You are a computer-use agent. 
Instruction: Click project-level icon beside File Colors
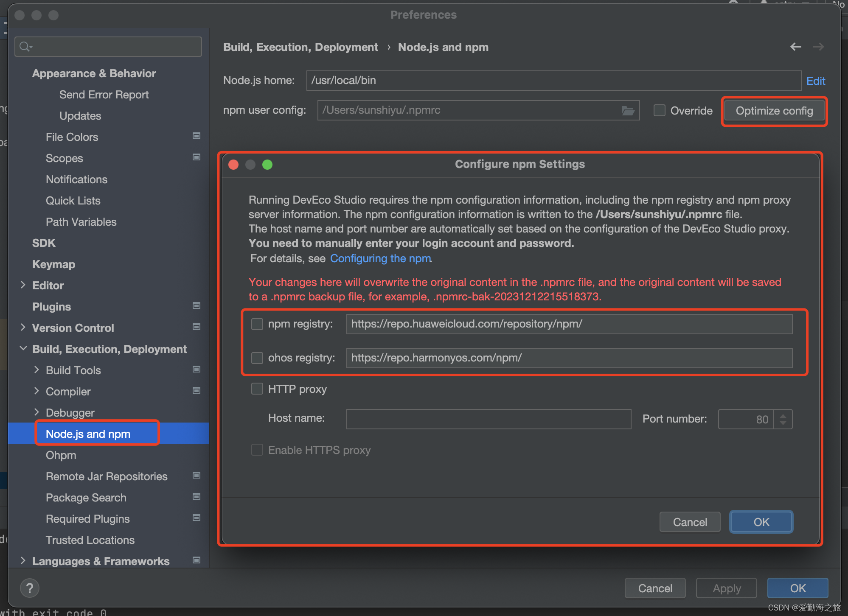click(197, 136)
